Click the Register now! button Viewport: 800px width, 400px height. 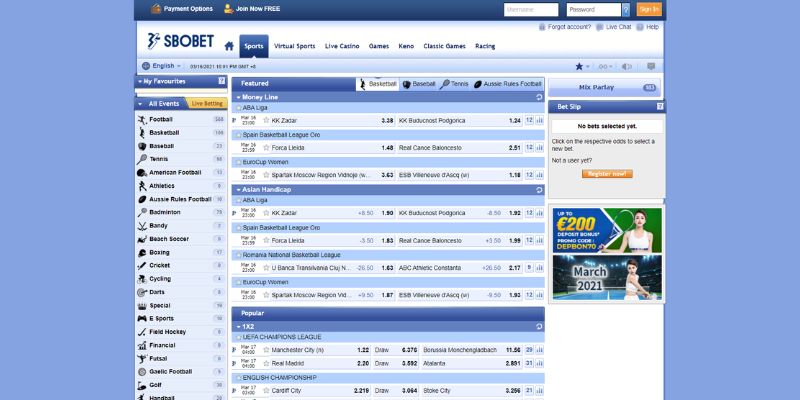point(607,174)
